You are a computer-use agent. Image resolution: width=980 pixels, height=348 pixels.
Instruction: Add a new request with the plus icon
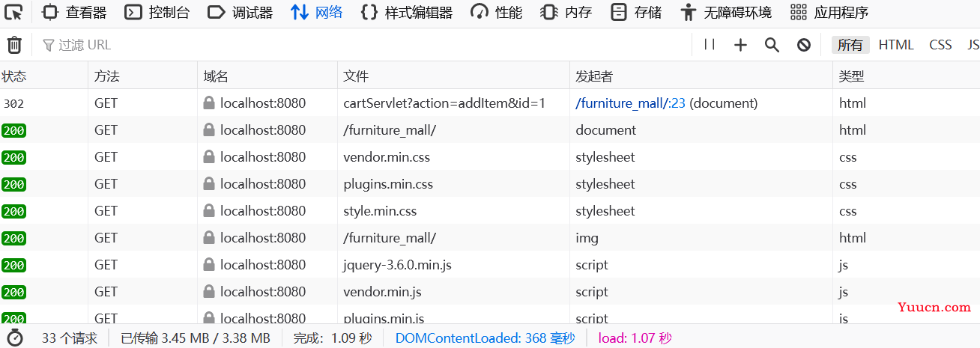(740, 45)
